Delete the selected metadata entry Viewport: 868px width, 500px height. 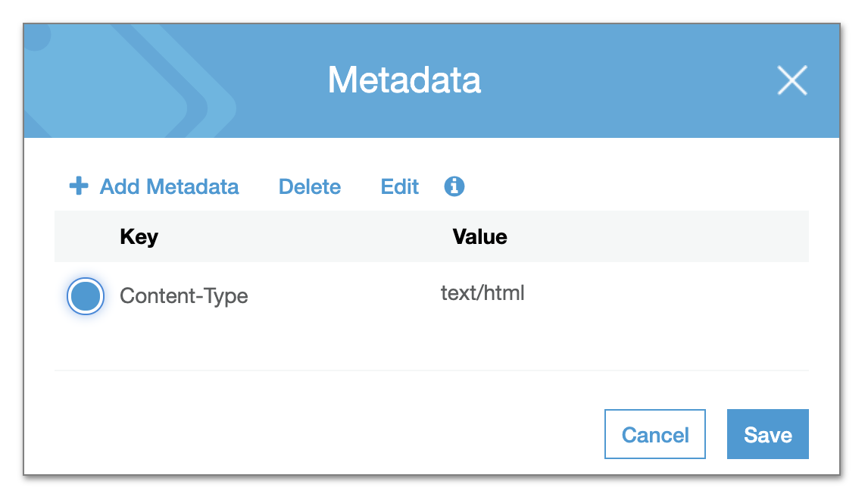tap(310, 186)
